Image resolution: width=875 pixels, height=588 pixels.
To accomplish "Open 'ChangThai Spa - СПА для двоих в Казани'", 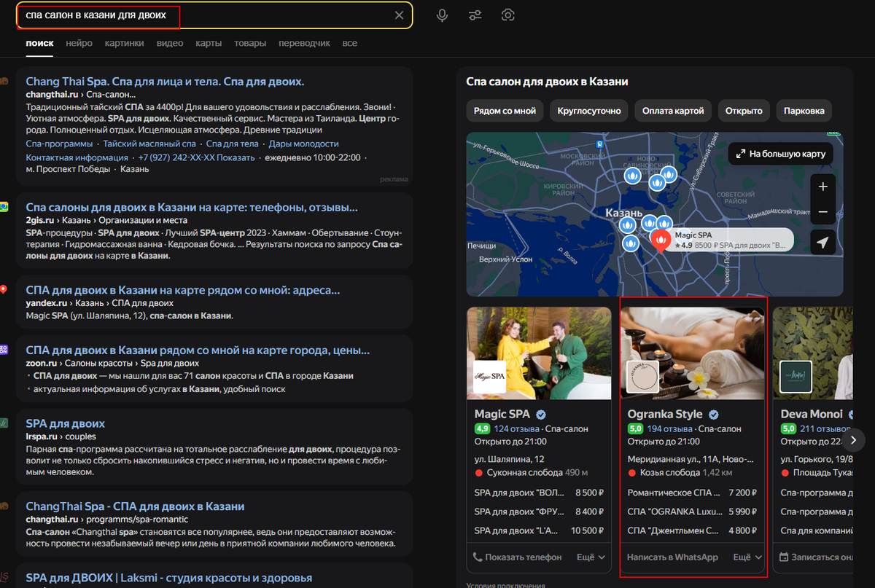I will (135, 506).
